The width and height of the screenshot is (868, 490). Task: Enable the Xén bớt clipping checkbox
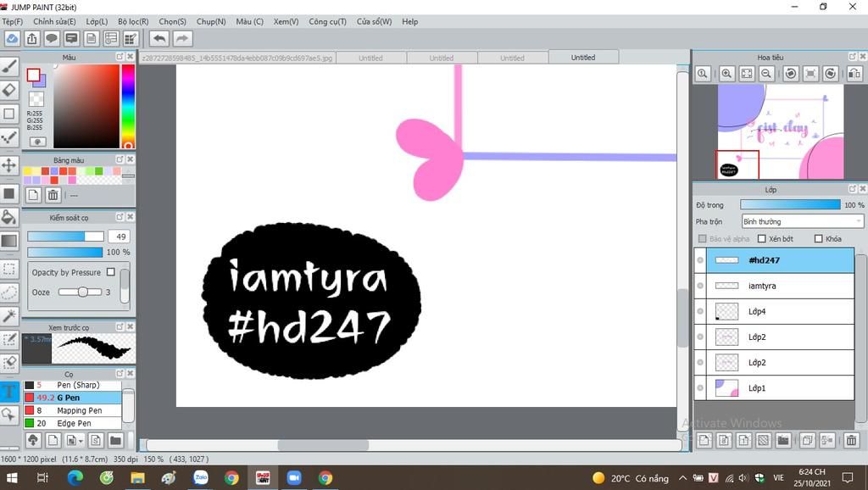(762, 238)
